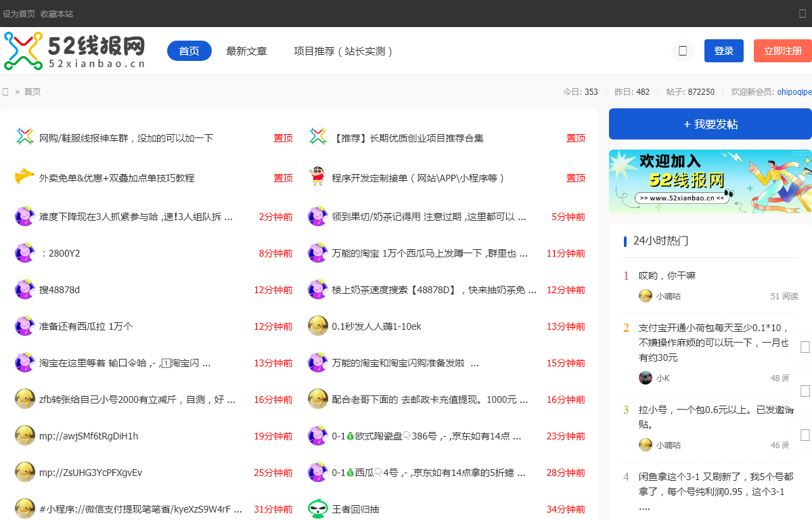Click yellow dog avatar of 外卖免单 post
This screenshot has width=812, height=520.
pyautogui.click(x=25, y=177)
